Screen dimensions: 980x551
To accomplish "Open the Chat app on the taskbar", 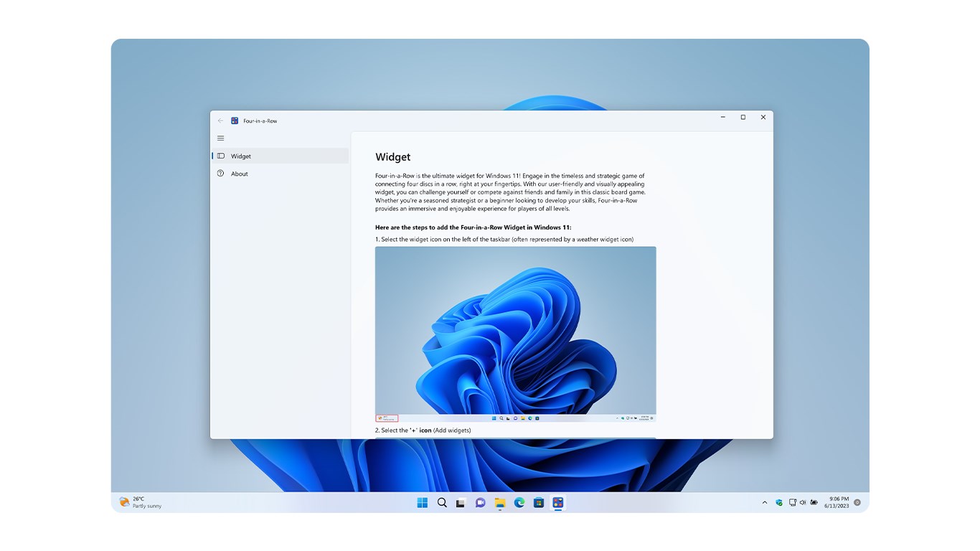I will [481, 503].
